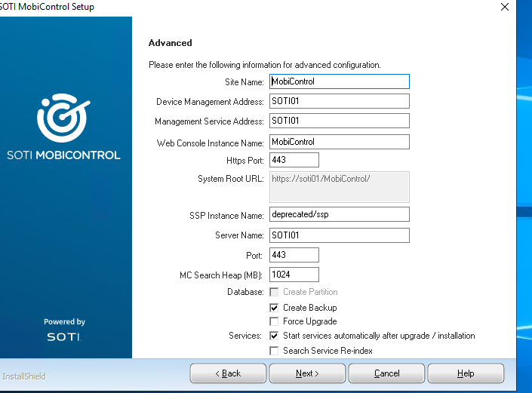Go Back to previous setup page
This screenshot has height=393, width=532.
pos(228,373)
